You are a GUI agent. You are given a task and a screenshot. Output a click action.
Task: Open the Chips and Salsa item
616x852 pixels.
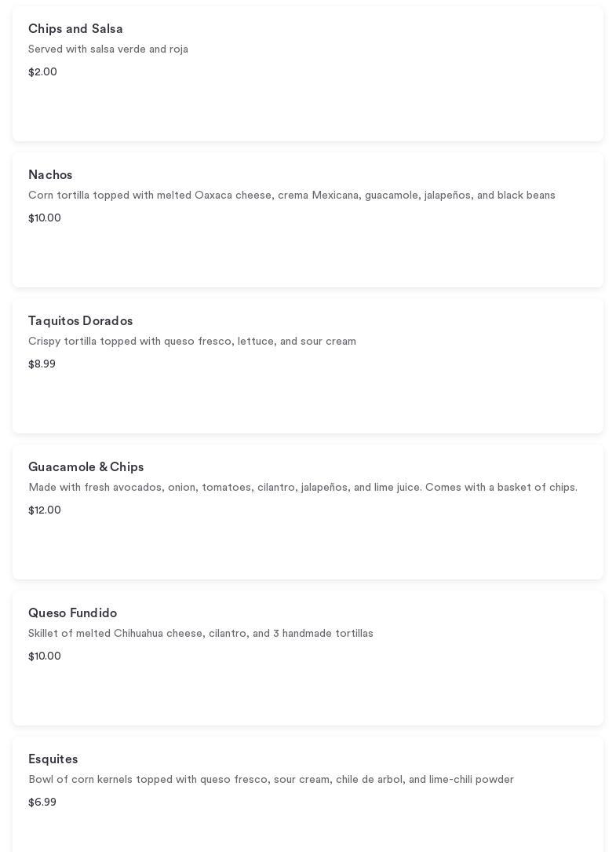pyautogui.click(x=75, y=29)
